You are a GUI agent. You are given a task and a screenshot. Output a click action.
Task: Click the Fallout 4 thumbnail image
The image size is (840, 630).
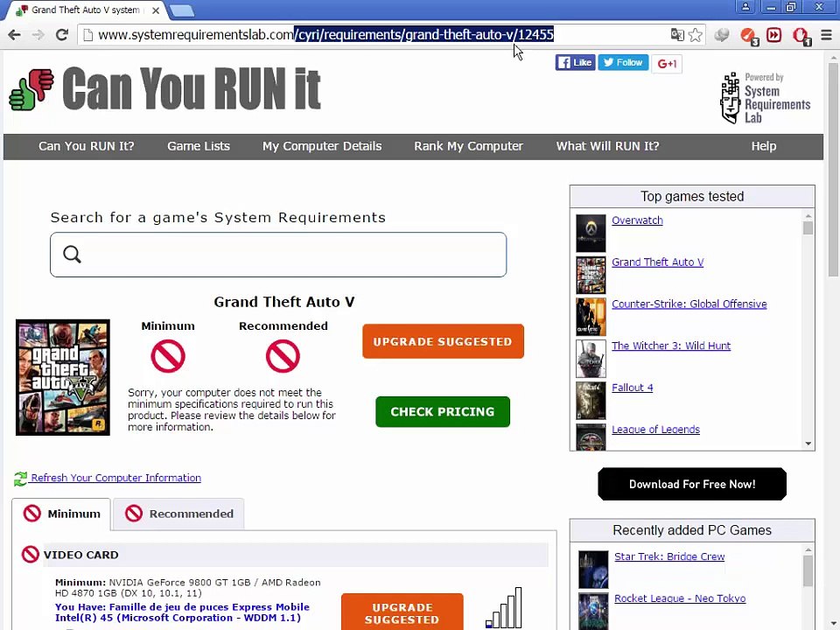(x=591, y=400)
